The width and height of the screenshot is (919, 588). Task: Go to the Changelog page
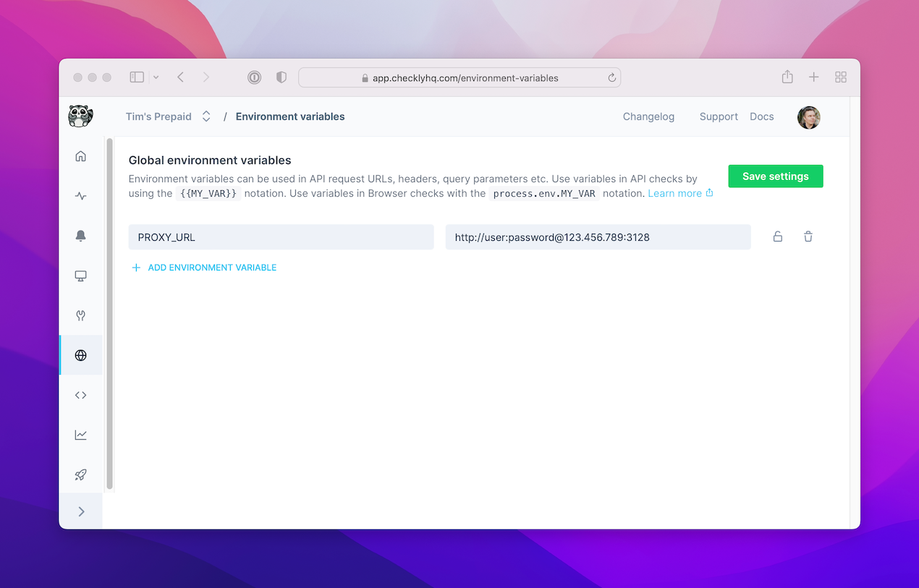[x=648, y=116]
